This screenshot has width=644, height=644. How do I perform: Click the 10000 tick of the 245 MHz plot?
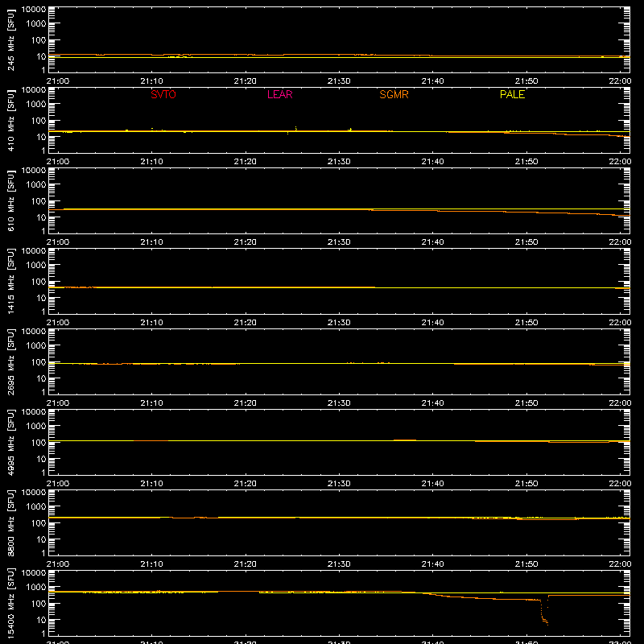point(34,10)
